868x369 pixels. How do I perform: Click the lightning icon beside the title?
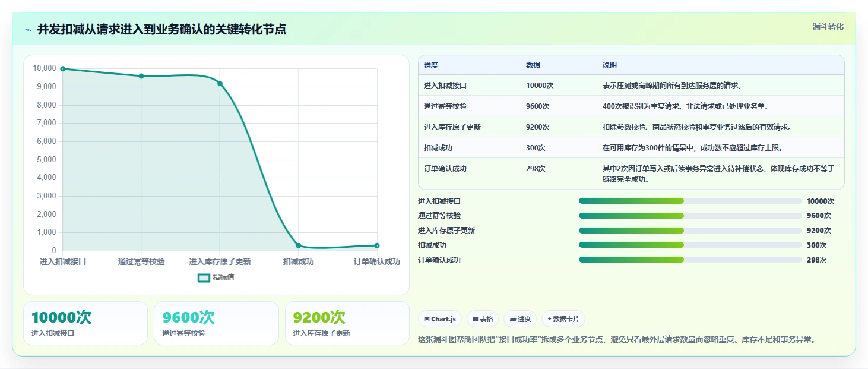click(28, 30)
